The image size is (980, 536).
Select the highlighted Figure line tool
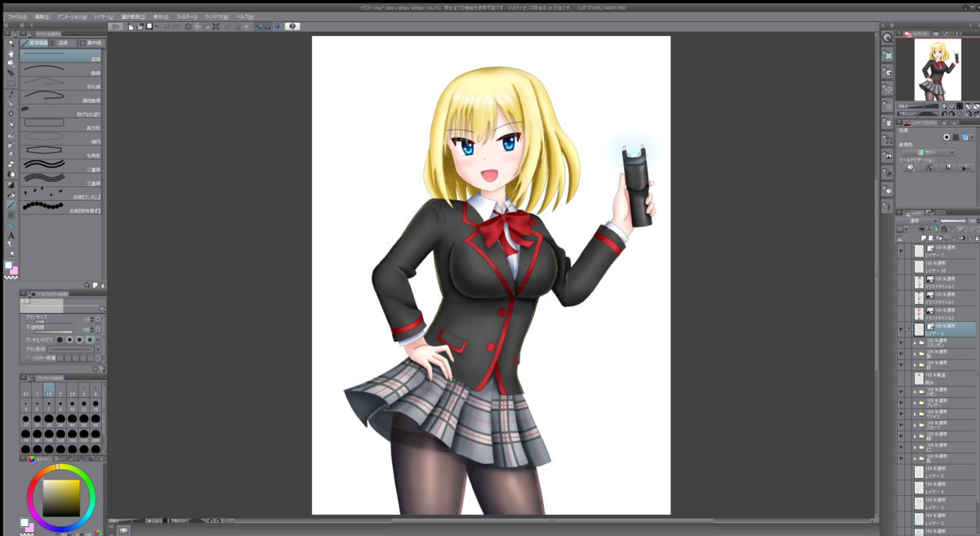11,205
